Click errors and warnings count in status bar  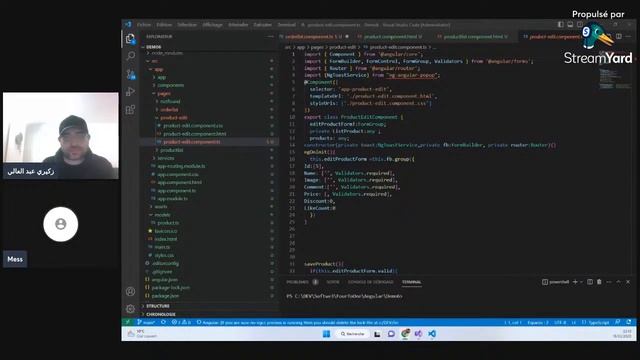[181, 322]
